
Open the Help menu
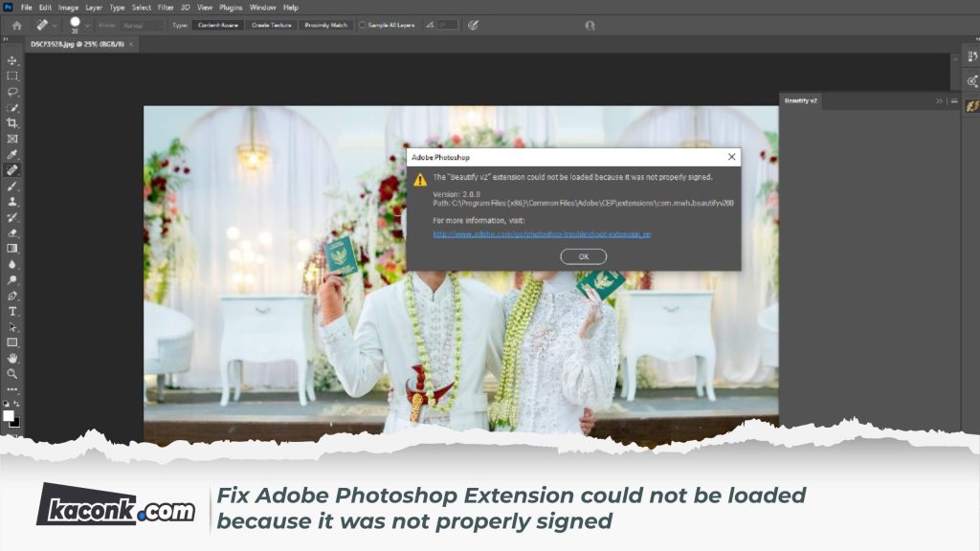(x=291, y=8)
